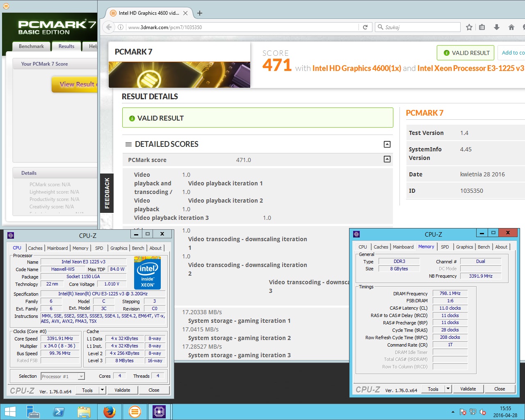Click Close button in right CPU-Z
The image size is (525, 420).
pyautogui.click(x=500, y=389)
